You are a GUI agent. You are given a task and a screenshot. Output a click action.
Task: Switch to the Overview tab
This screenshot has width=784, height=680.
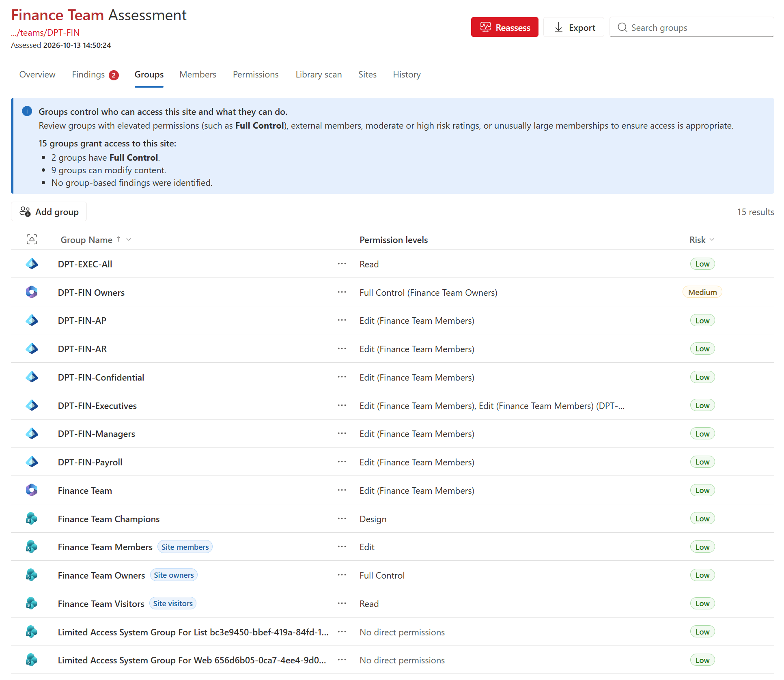pyautogui.click(x=37, y=75)
